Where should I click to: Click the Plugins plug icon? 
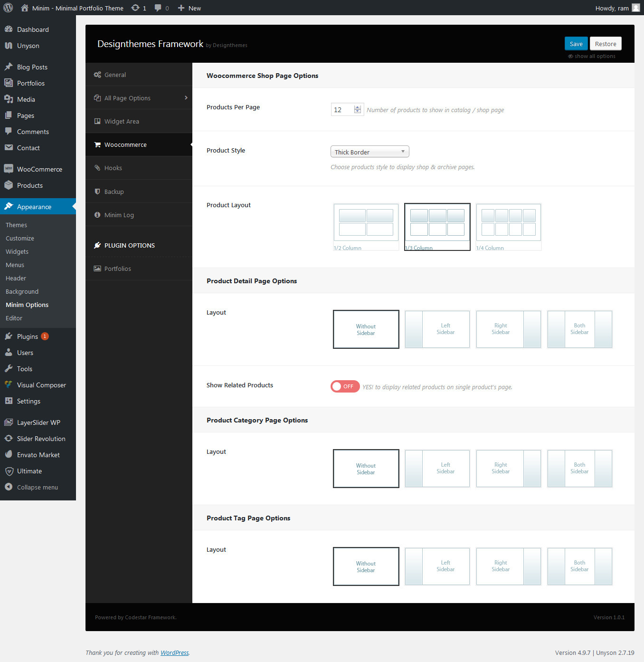click(x=9, y=336)
